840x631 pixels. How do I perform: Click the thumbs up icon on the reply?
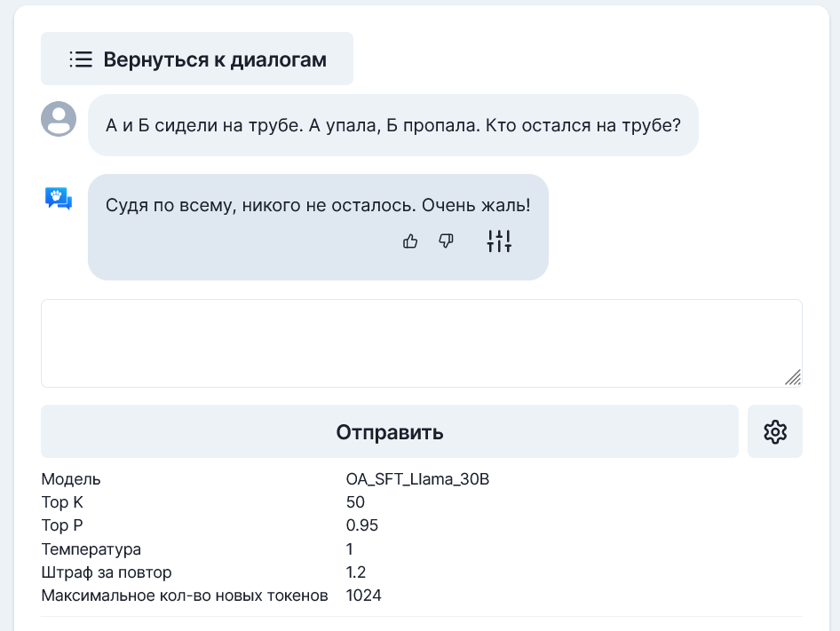(410, 241)
